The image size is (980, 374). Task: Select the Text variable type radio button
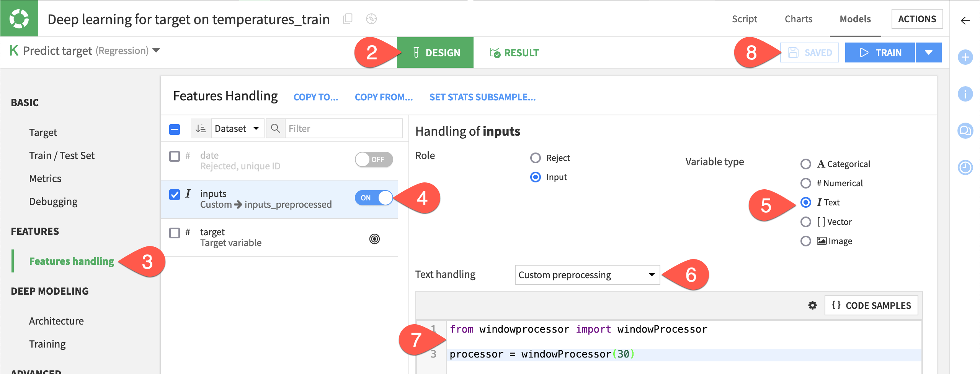(x=807, y=202)
